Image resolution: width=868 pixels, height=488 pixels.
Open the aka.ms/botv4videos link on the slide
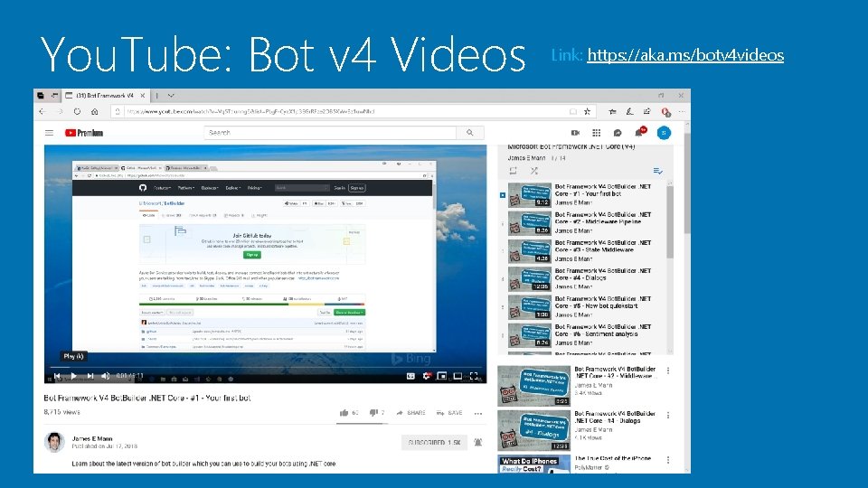coord(685,55)
